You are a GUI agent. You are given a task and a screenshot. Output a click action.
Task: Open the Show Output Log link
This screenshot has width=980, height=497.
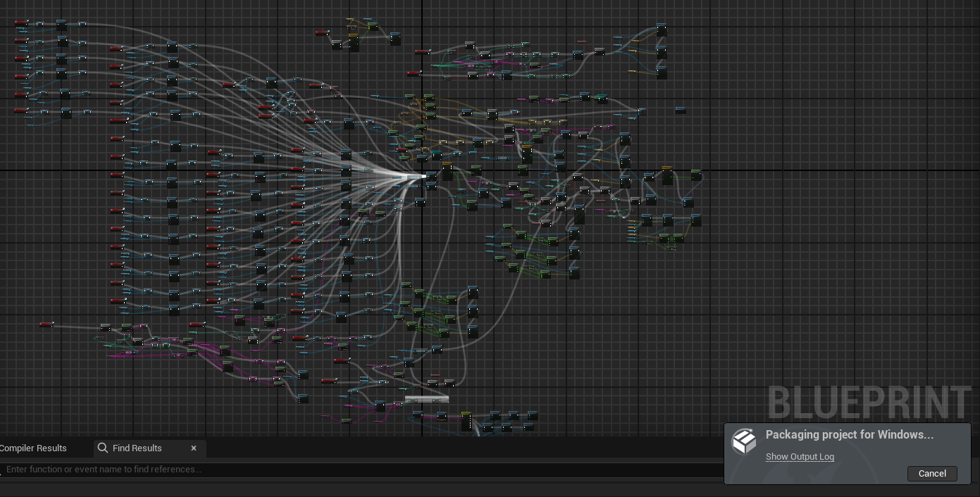[800, 457]
